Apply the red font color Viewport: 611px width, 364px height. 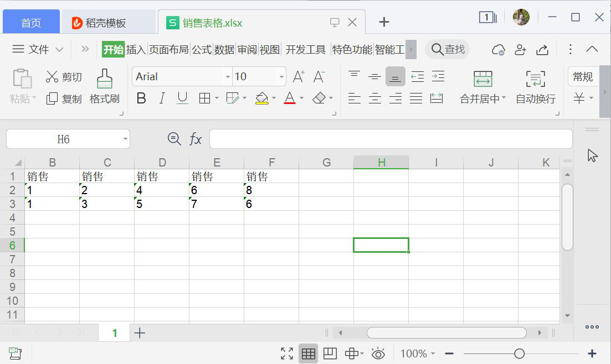coord(290,98)
